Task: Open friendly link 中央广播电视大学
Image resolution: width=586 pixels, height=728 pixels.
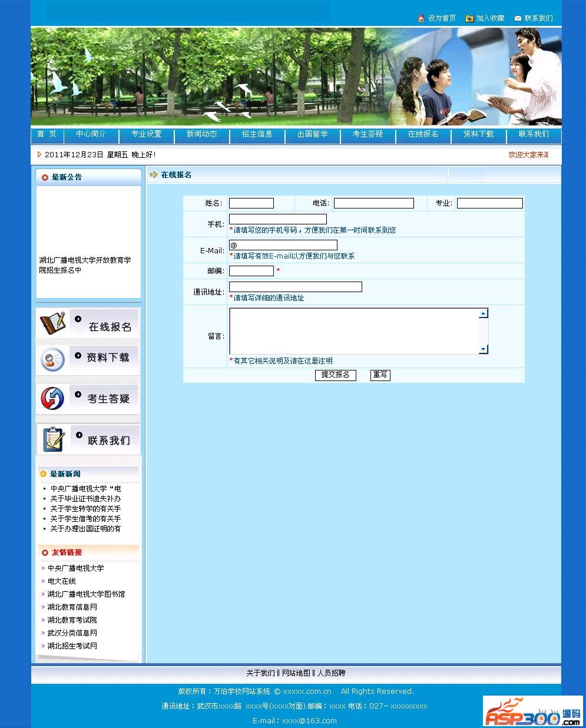Action: tap(76, 568)
